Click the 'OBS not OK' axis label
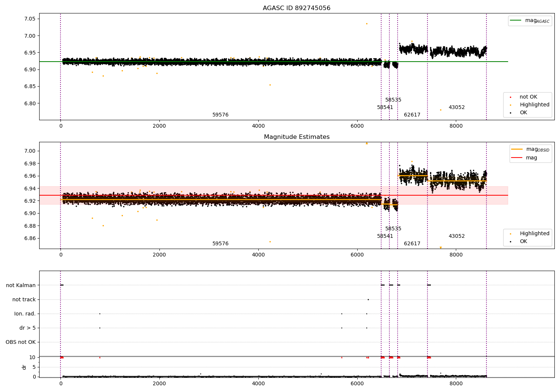560x392 pixels. click(21, 342)
